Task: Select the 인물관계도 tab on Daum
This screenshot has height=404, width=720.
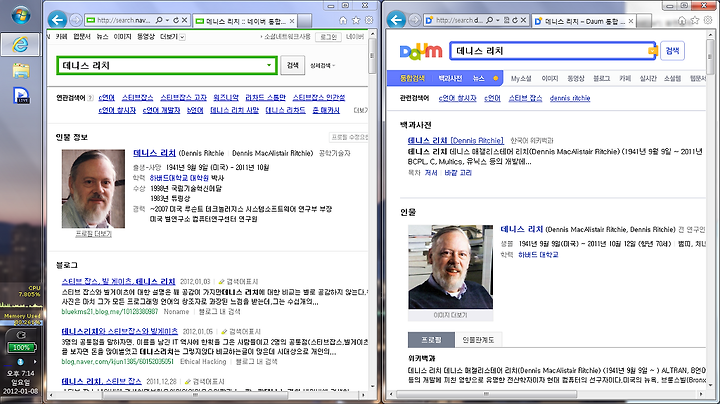Action: 478,340
